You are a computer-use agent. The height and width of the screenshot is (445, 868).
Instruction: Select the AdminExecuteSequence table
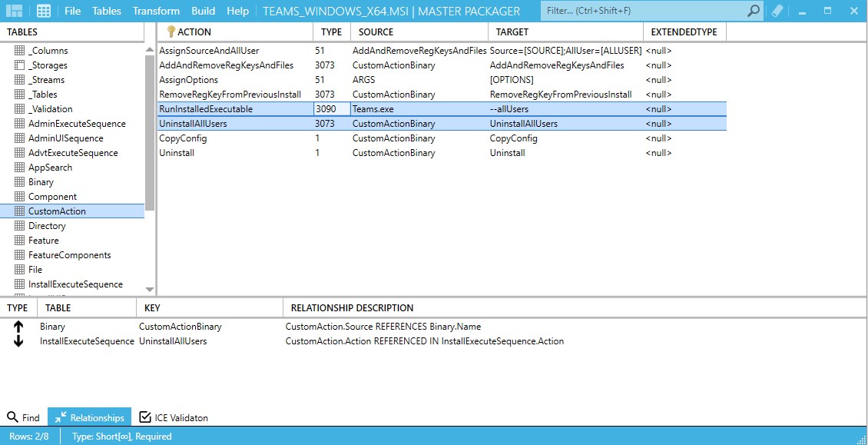point(77,124)
